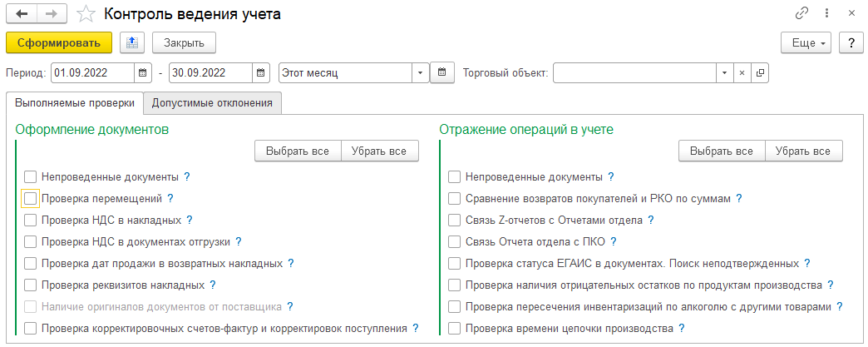Copy link with the chain icon
The image size is (868, 347).
point(801,14)
